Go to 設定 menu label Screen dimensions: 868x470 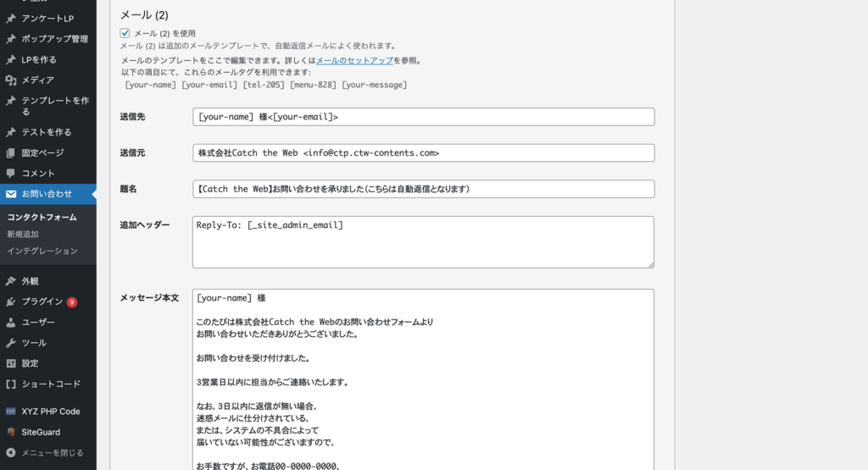pyautogui.click(x=30, y=363)
